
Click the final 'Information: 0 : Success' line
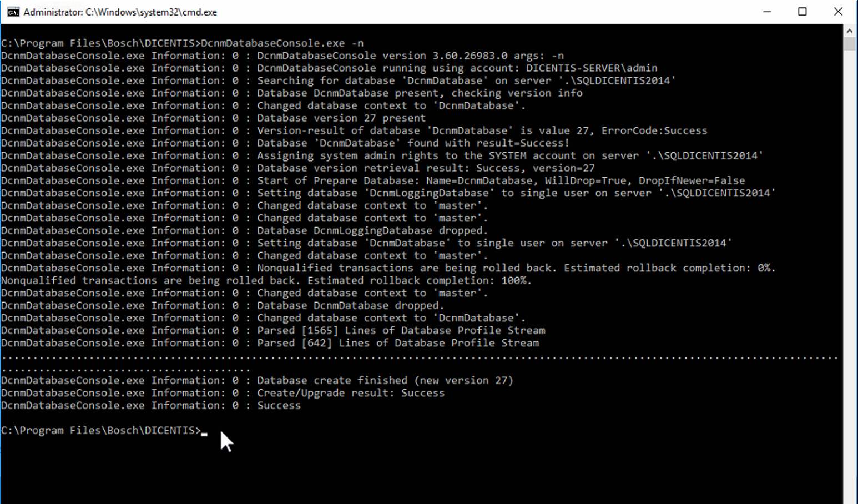click(x=151, y=405)
